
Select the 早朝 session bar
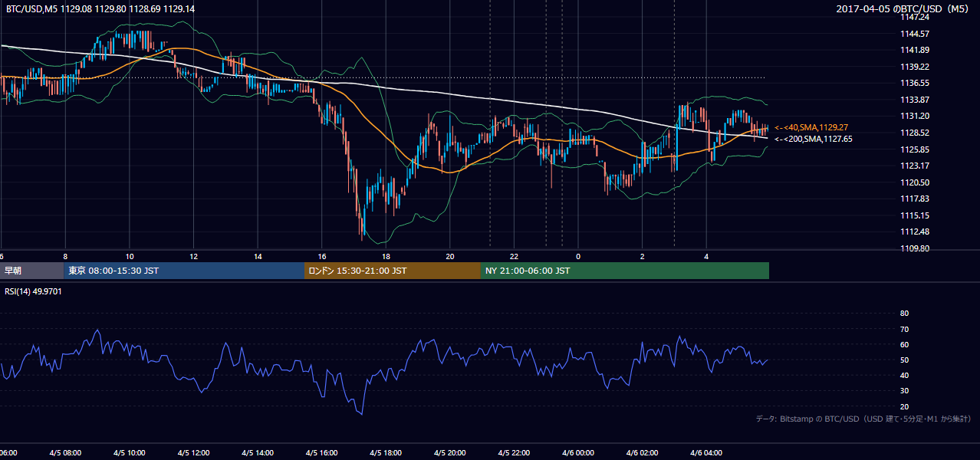click(31, 271)
